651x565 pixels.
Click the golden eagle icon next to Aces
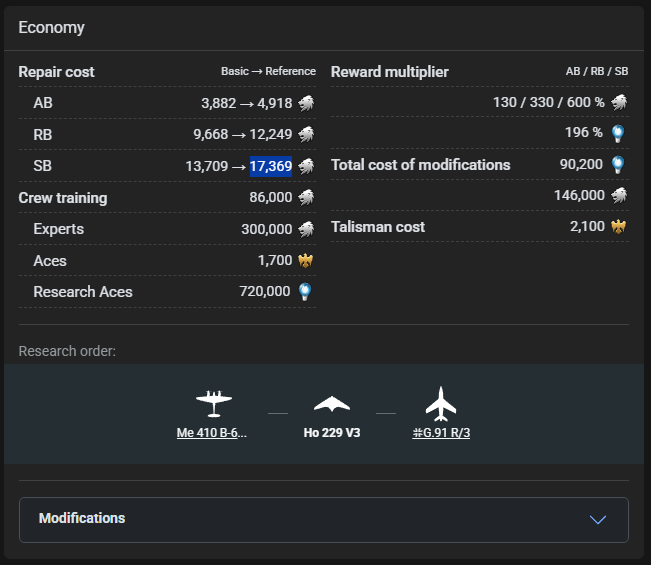click(x=306, y=260)
